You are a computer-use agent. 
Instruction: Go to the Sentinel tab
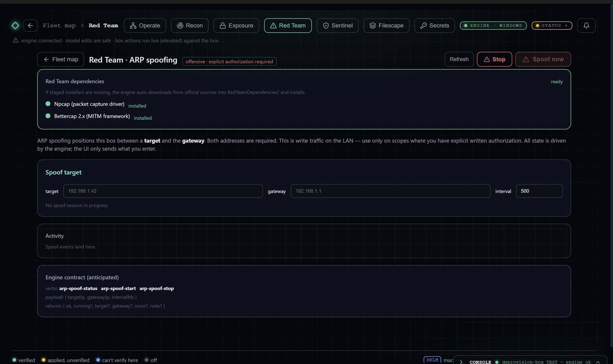pos(337,26)
